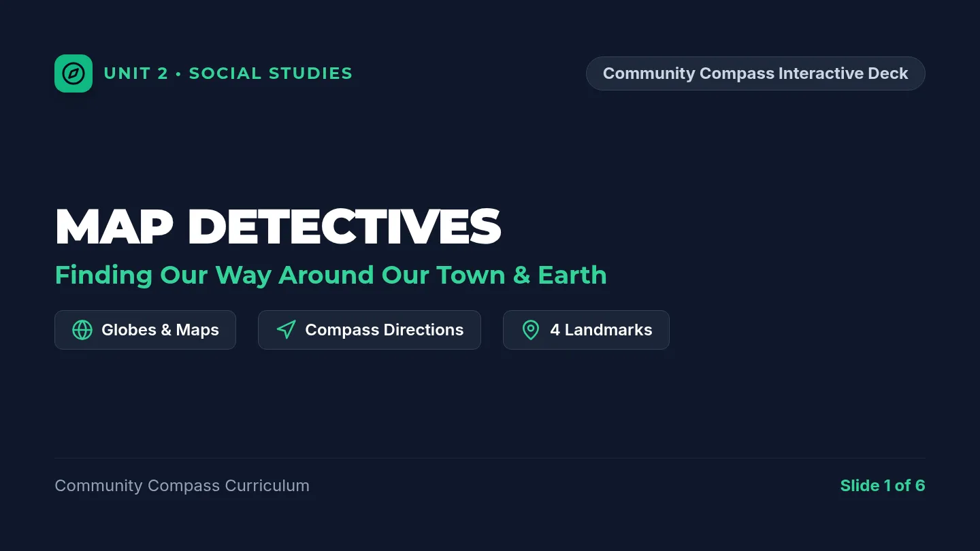
Task: Click the Community Compass Curriculum footer text
Action: pyautogui.click(x=182, y=486)
